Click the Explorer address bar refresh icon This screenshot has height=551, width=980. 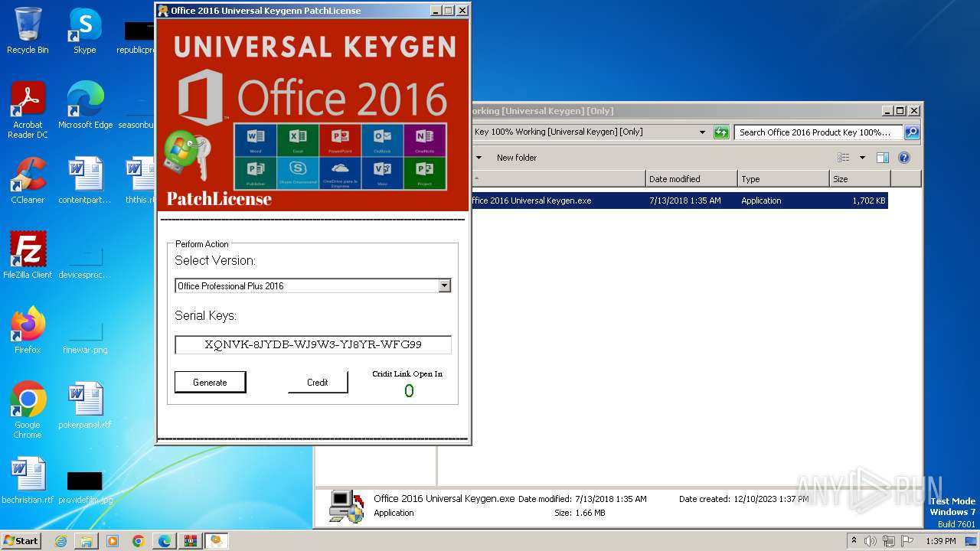coord(721,132)
